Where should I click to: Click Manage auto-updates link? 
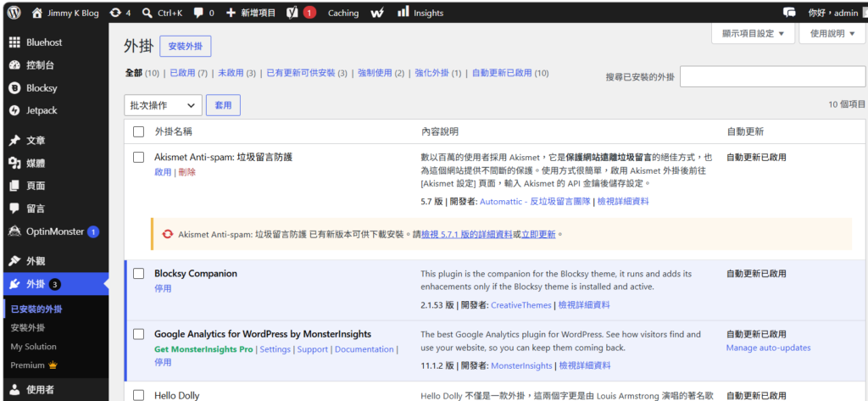(768, 348)
